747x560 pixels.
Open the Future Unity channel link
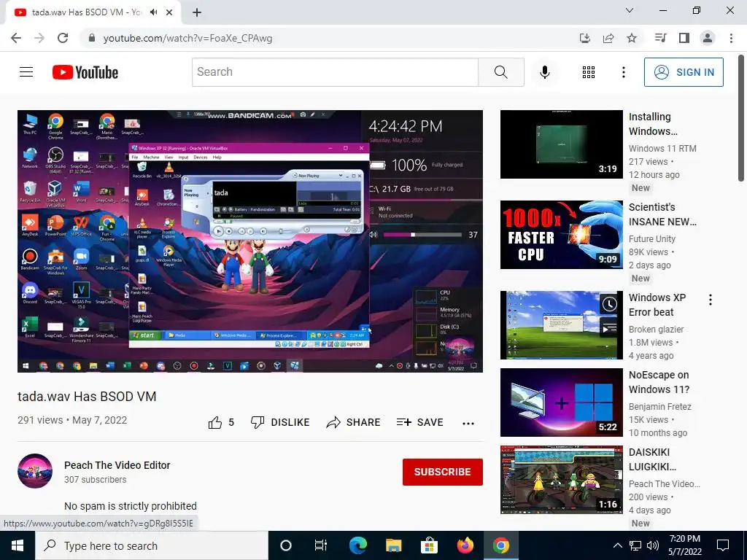(651, 238)
